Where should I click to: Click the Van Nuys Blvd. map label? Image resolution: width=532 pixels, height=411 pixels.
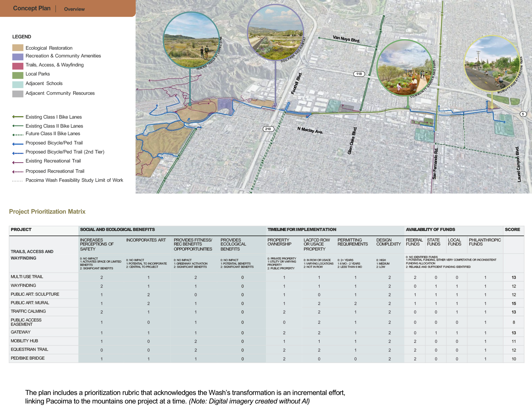(x=346, y=39)
